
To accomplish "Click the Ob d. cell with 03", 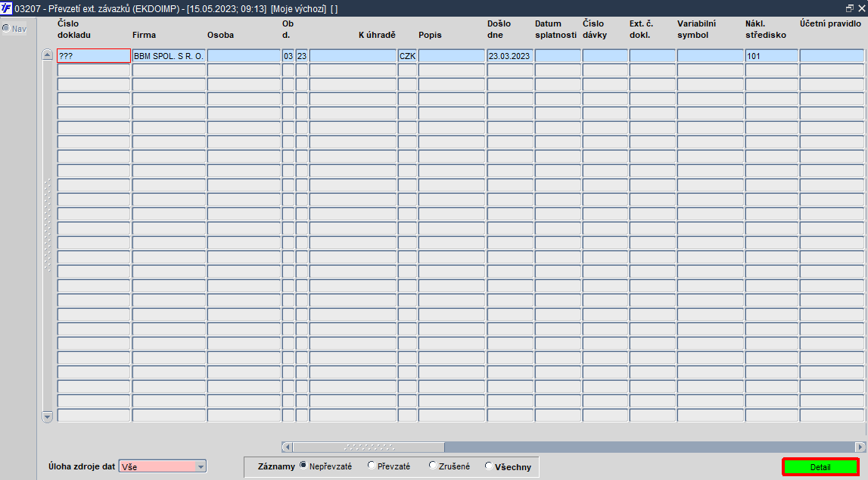I will [288, 56].
